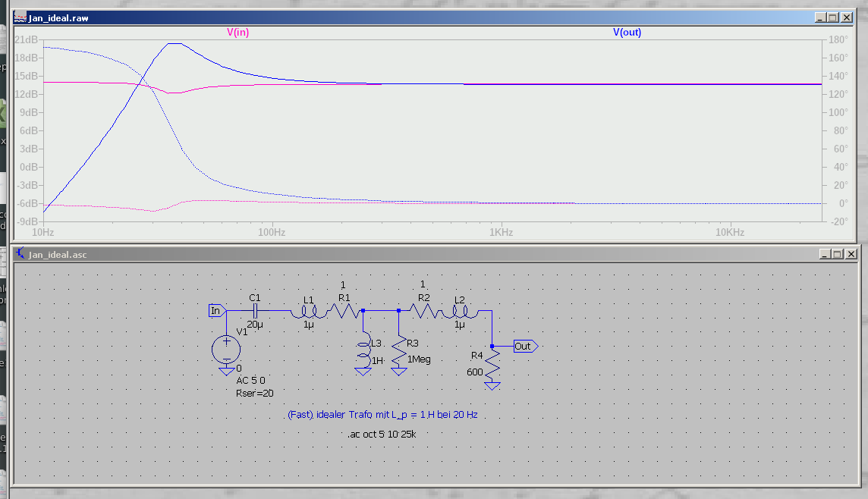Click the Rser=20 source parameter
The image size is (868, 499).
(255, 394)
